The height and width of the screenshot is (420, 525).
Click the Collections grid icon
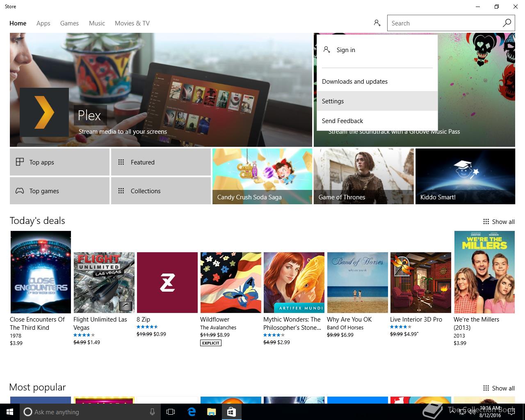[x=121, y=191]
